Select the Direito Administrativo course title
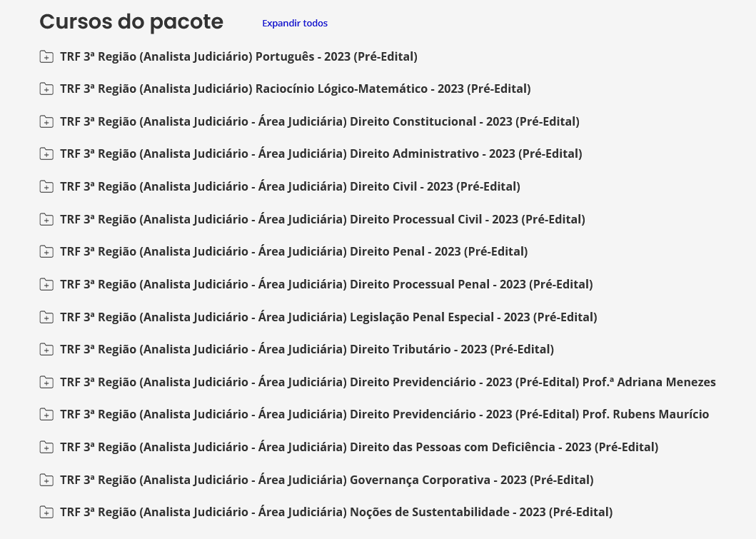Image resolution: width=756 pixels, height=539 pixels. [321, 153]
